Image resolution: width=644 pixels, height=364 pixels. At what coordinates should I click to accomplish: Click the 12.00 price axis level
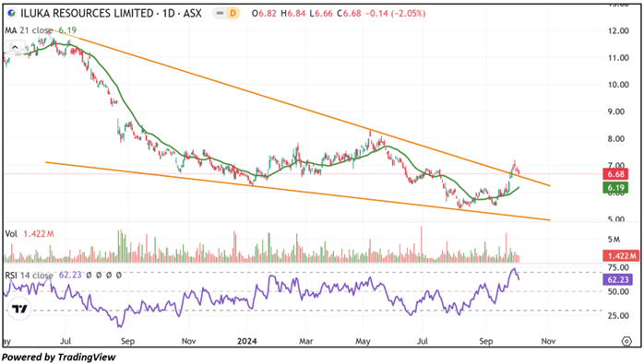[x=618, y=30]
